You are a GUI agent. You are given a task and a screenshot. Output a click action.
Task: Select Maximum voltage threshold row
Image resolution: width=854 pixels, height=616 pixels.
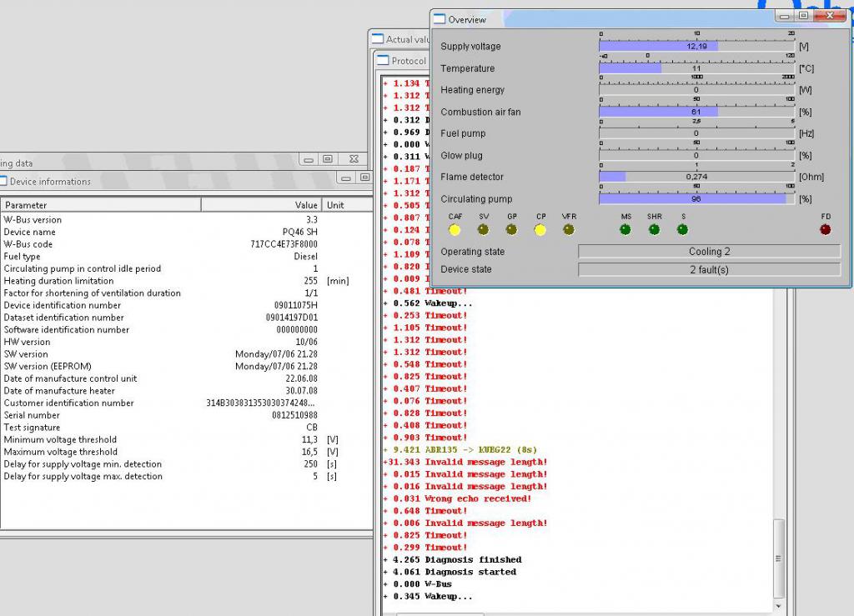pos(186,452)
